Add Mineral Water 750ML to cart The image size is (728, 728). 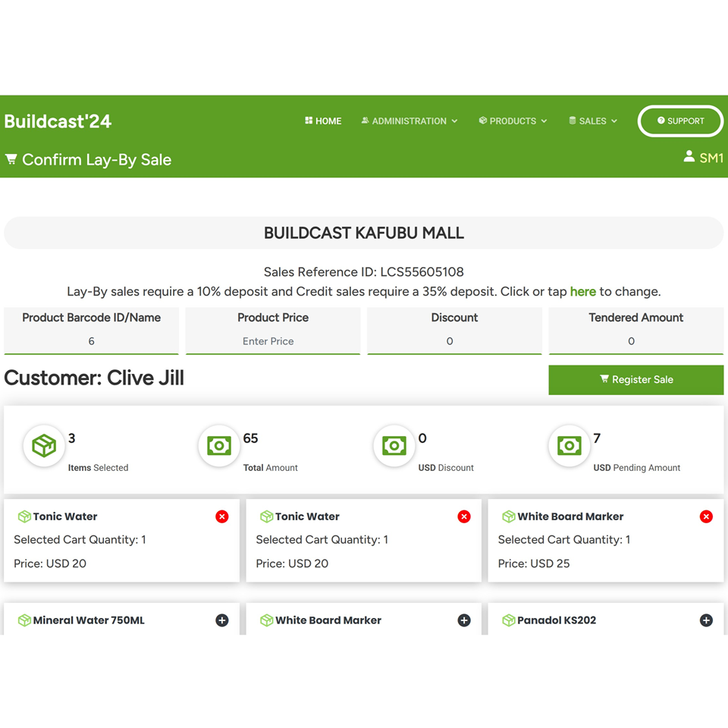coord(222,620)
